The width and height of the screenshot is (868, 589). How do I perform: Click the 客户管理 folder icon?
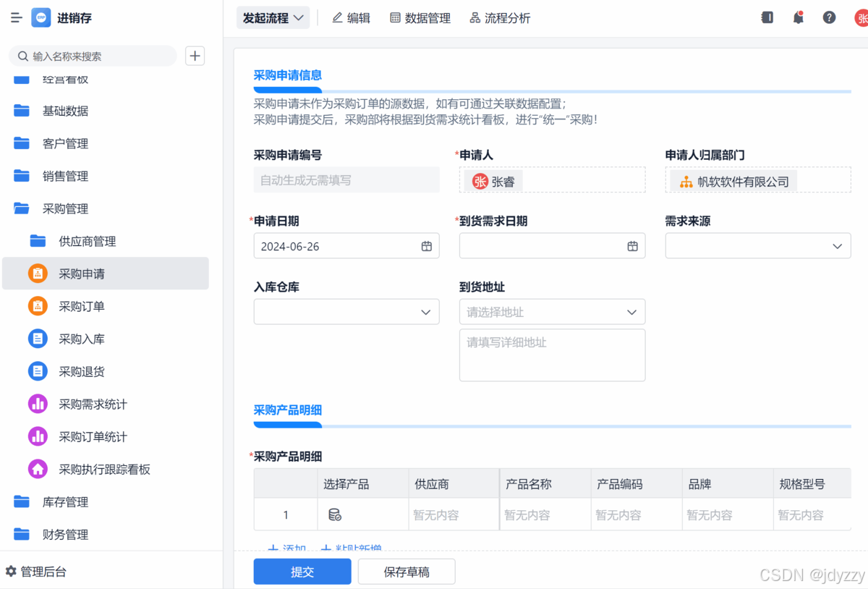(22, 143)
